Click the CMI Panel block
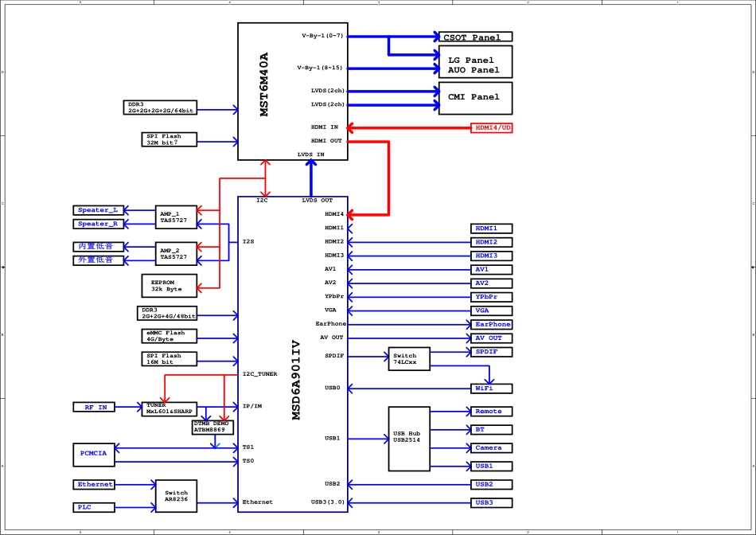 click(475, 97)
